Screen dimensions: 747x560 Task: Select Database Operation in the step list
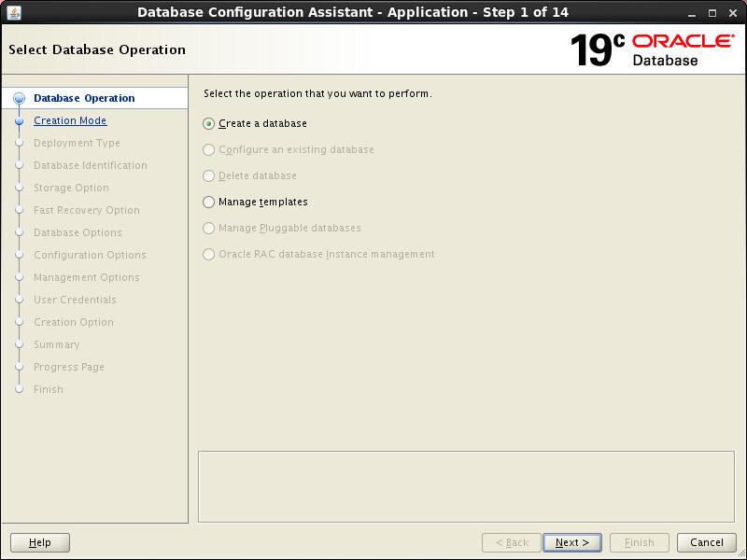click(84, 98)
